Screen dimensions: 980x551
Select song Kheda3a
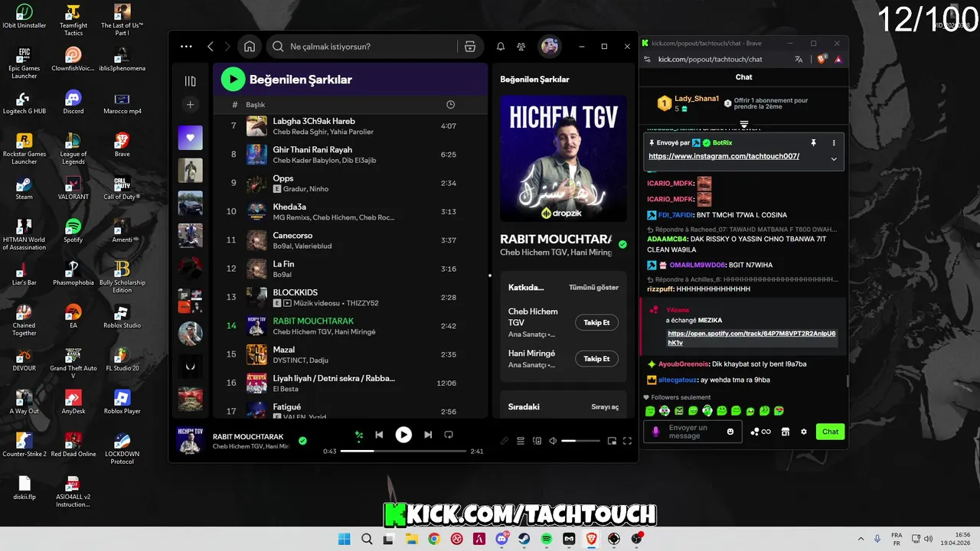[351, 212]
